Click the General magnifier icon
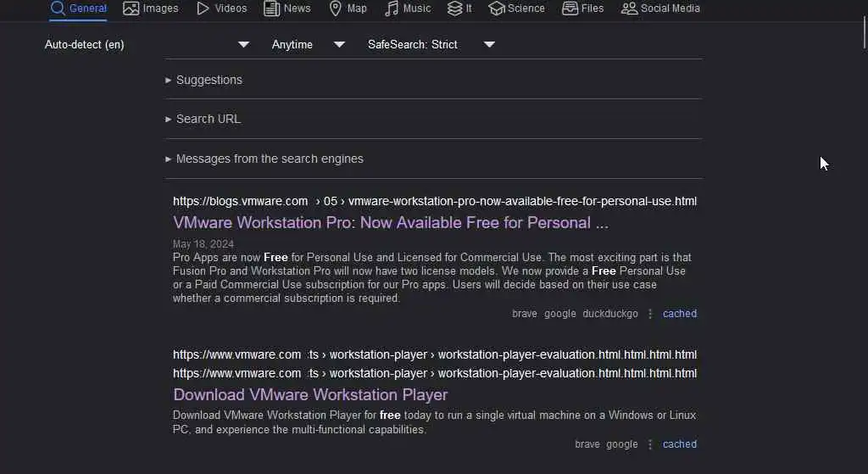 58,8
